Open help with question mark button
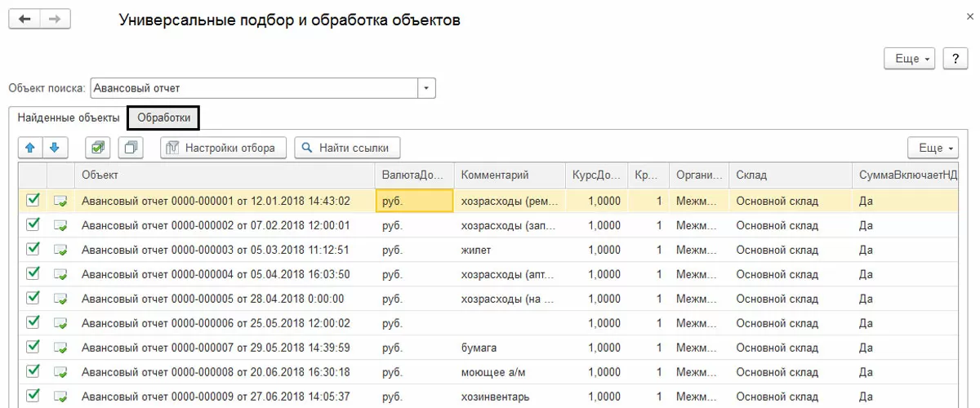The height and width of the screenshot is (408, 980). (955, 59)
